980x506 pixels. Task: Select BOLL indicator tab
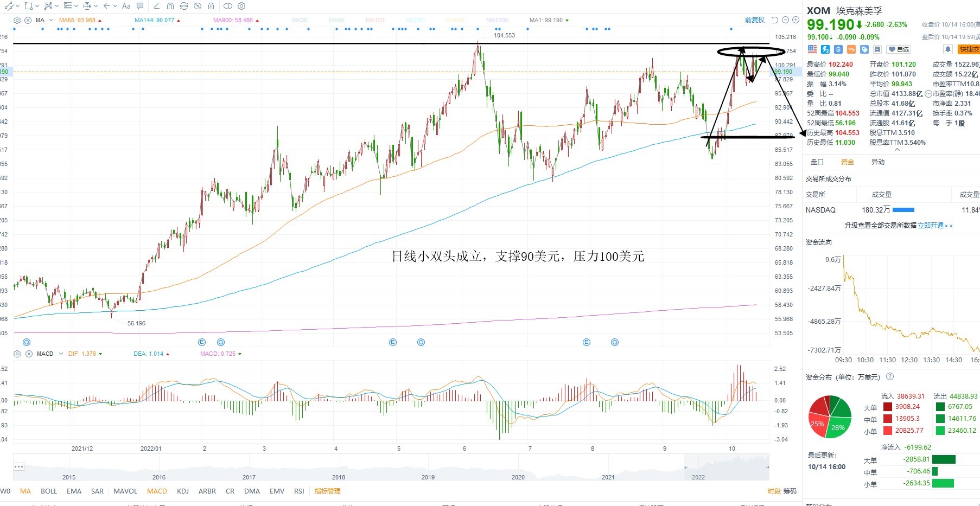49,491
